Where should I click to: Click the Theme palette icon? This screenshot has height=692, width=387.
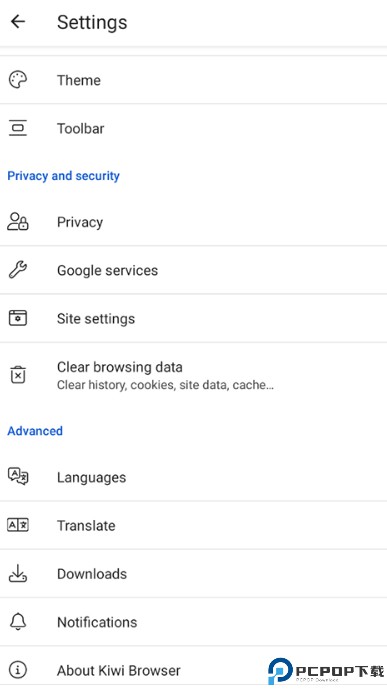[18, 80]
